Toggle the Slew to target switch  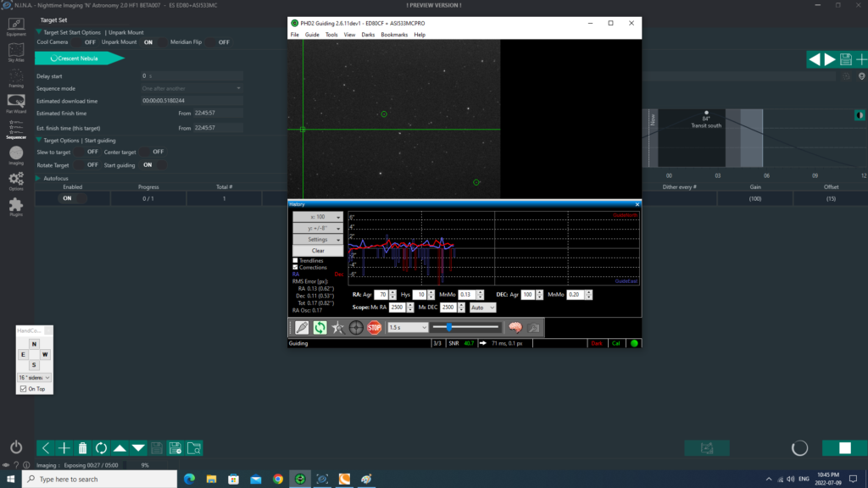(x=86, y=152)
